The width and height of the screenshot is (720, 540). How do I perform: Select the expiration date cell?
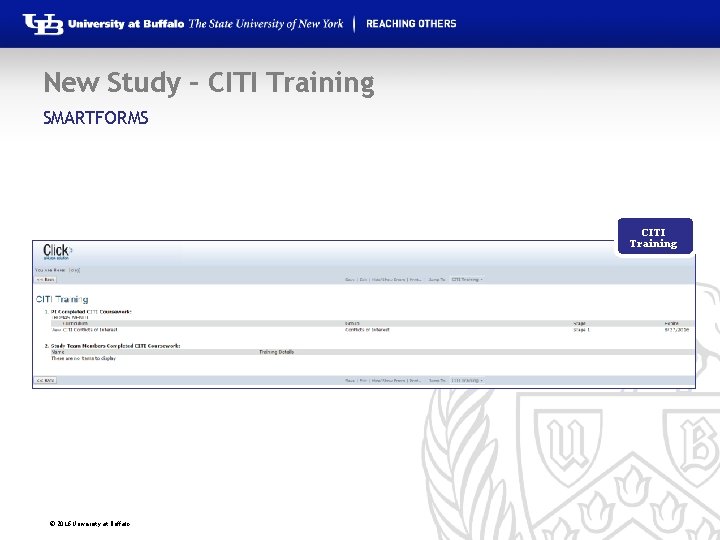click(677, 330)
